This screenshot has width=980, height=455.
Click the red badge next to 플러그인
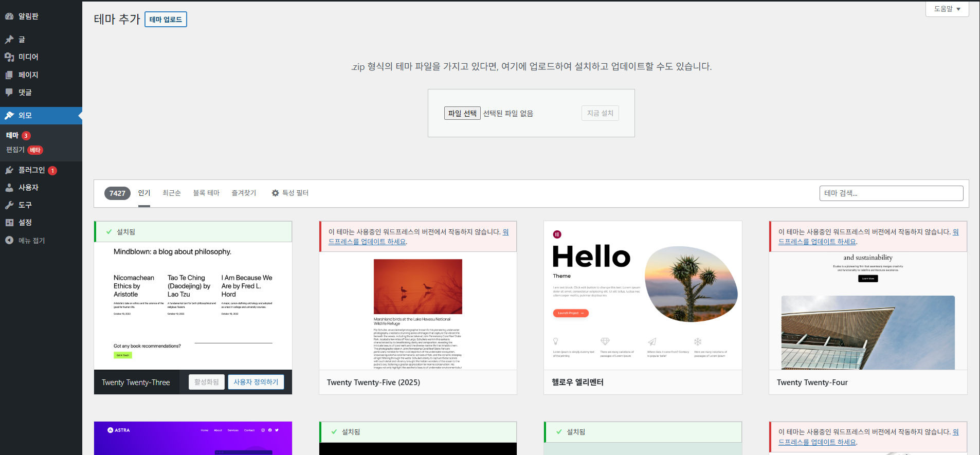pyautogui.click(x=52, y=171)
